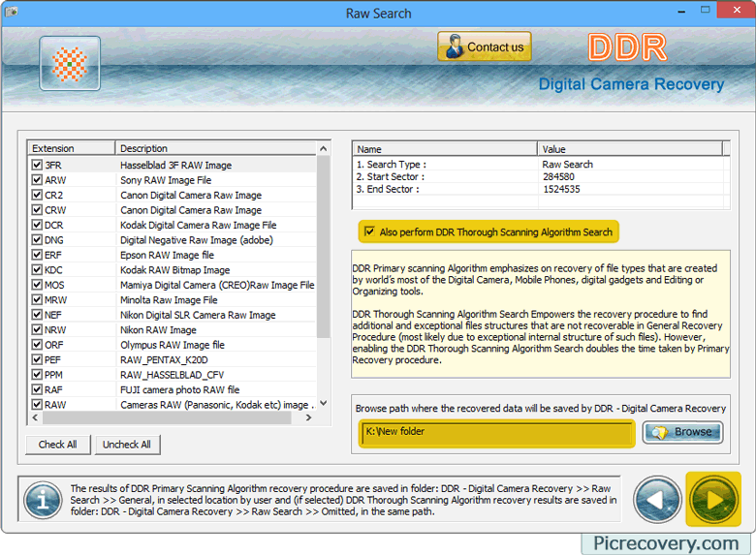Image resolution: width=756 pixels, height=555 pixels.
Task: Select 'Hasselblad 3F RAW Image' description
Action: pos(176,166)
